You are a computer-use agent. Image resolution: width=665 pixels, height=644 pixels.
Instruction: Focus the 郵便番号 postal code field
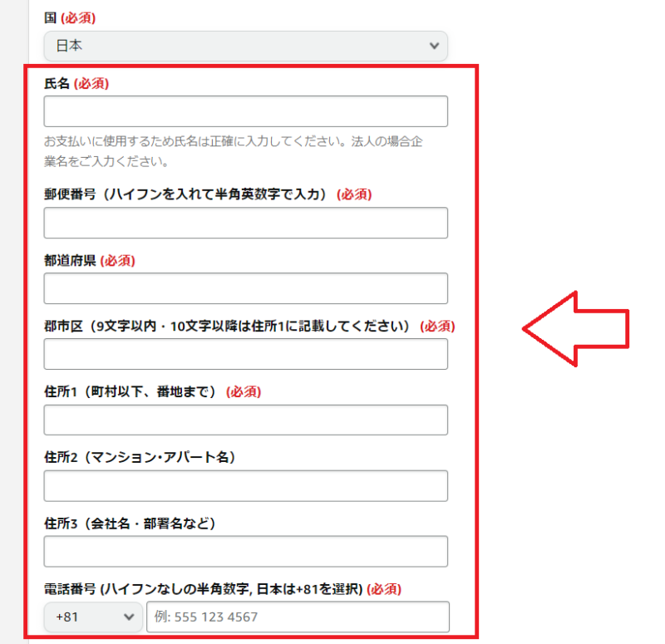[x=245, y=223]
